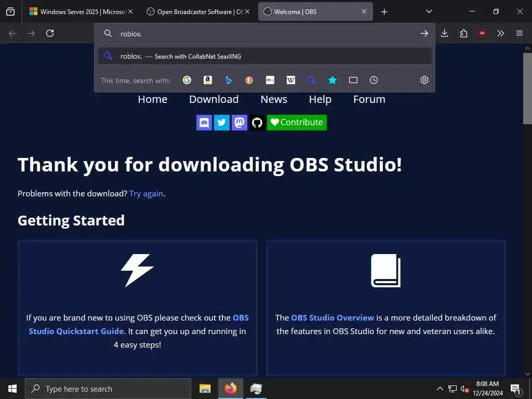This screenshot has height=399, width=532.
Task: Open the OBS Studio Quickstart Guide link
Action: tap(138, 324)
